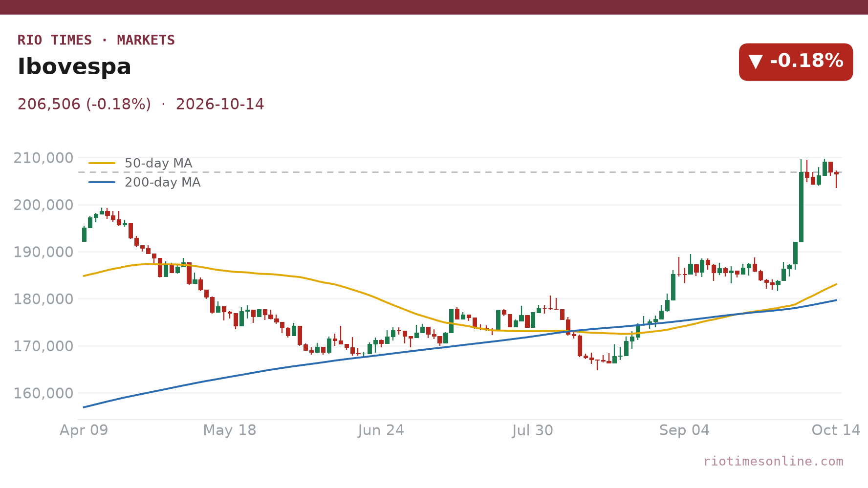868x488 pixels.
Task: Click the Sep 04 x-axis label
Action: click(684, 430)
